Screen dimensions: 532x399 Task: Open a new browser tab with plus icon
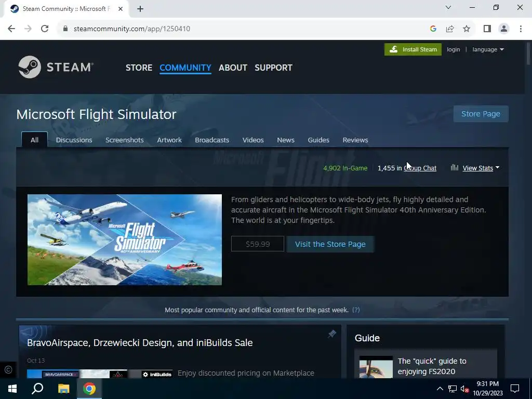[140, 9]
